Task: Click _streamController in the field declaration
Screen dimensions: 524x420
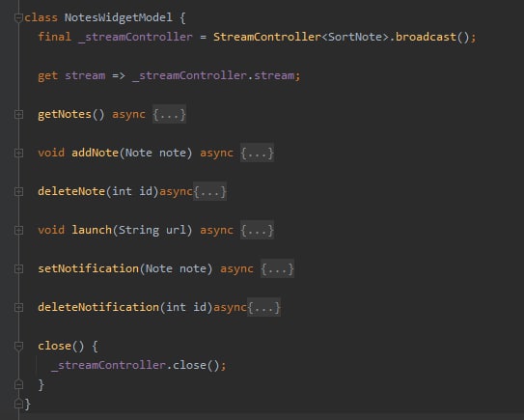Action: tap(135, 37)
